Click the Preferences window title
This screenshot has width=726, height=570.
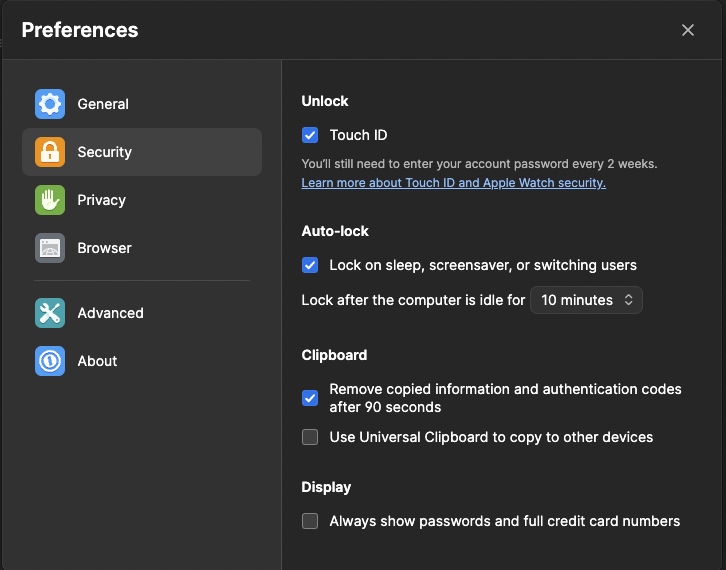coord(80,30)
